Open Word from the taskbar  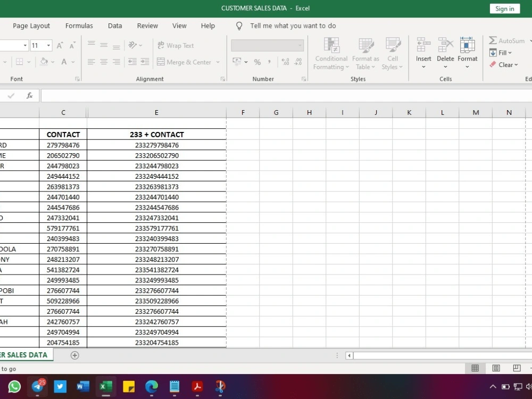pyautogui.click(x=83, y=386)
